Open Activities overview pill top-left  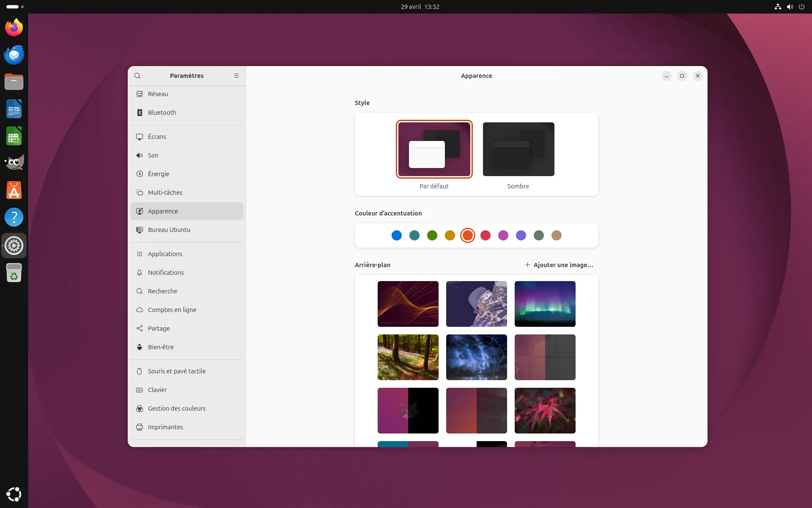point(15,7)
